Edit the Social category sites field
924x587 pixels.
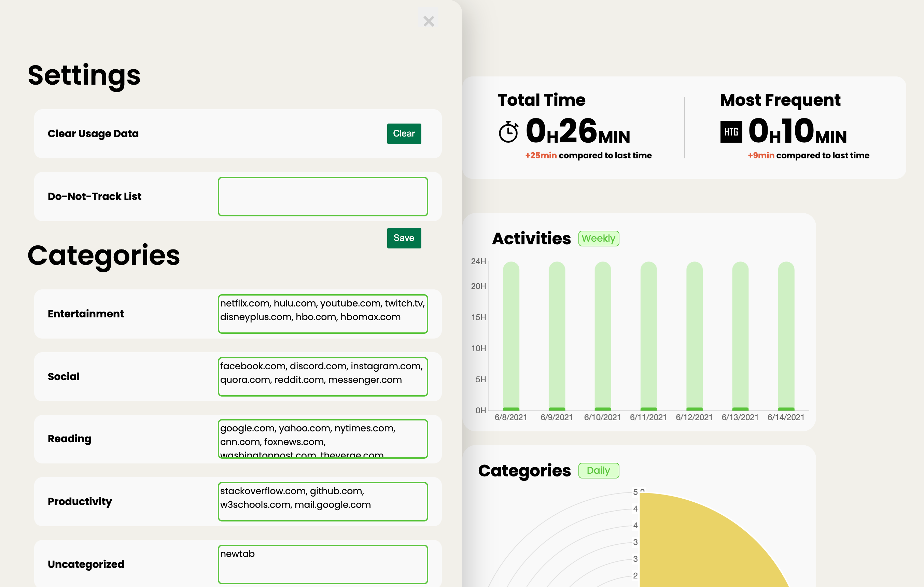coord(323,376)
